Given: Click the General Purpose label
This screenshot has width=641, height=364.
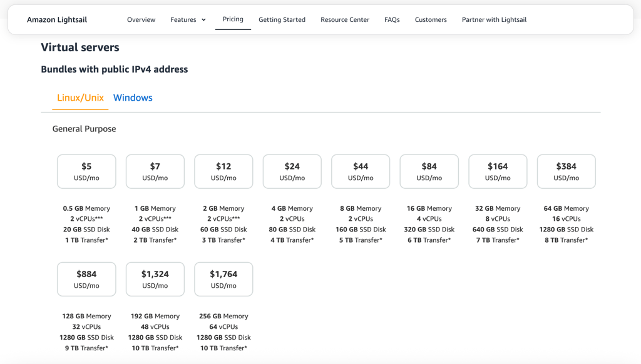Looking at the screenshot, I should (x=85, y=129).
